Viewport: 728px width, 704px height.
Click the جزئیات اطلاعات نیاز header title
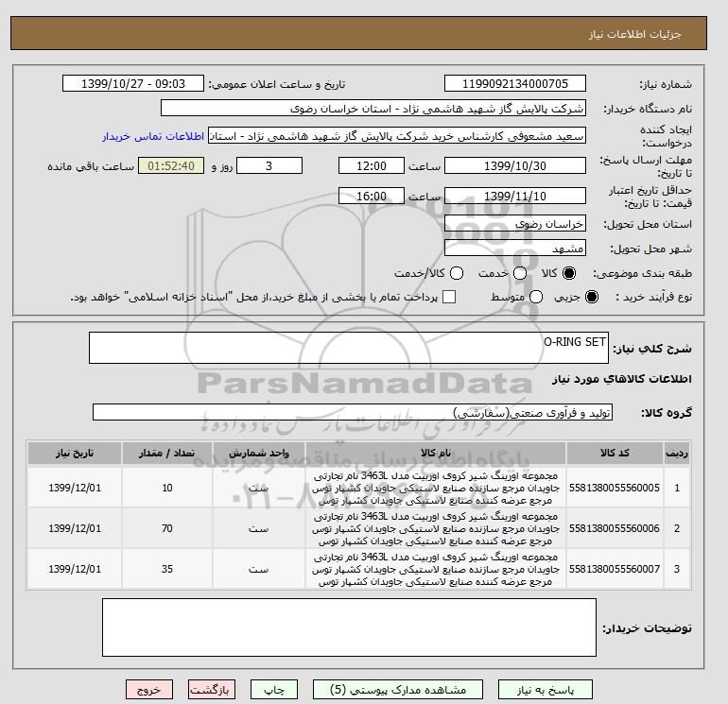[x=634, y=34]
